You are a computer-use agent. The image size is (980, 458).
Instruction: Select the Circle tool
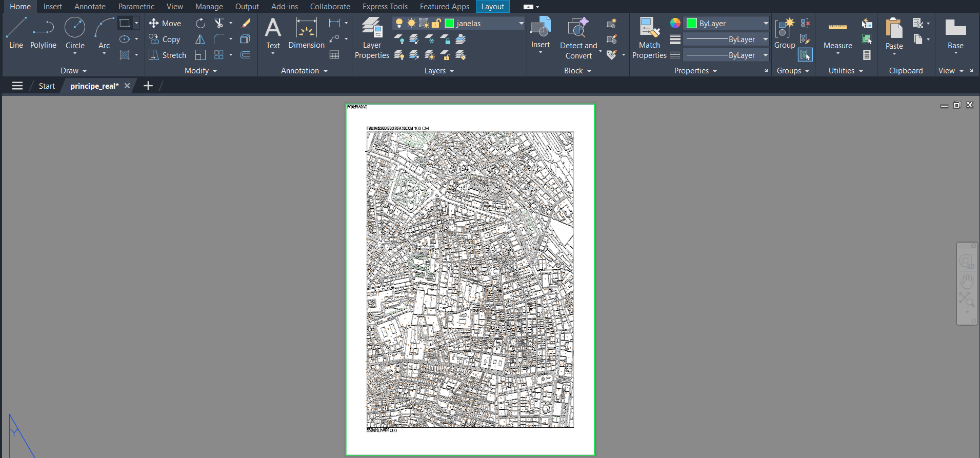[x=75, y=33]
